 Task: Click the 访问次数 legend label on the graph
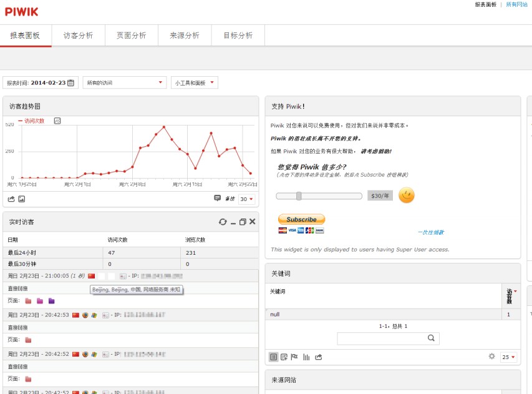coord(34,121)
